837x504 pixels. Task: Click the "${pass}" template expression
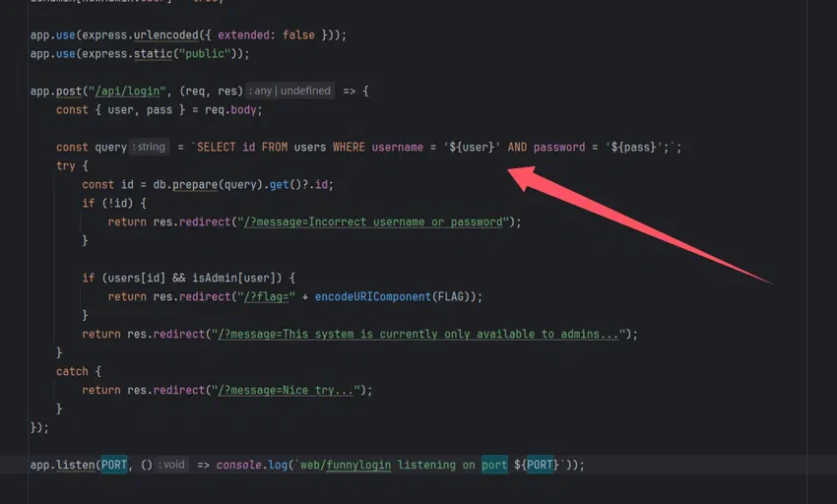coord(633,148)
